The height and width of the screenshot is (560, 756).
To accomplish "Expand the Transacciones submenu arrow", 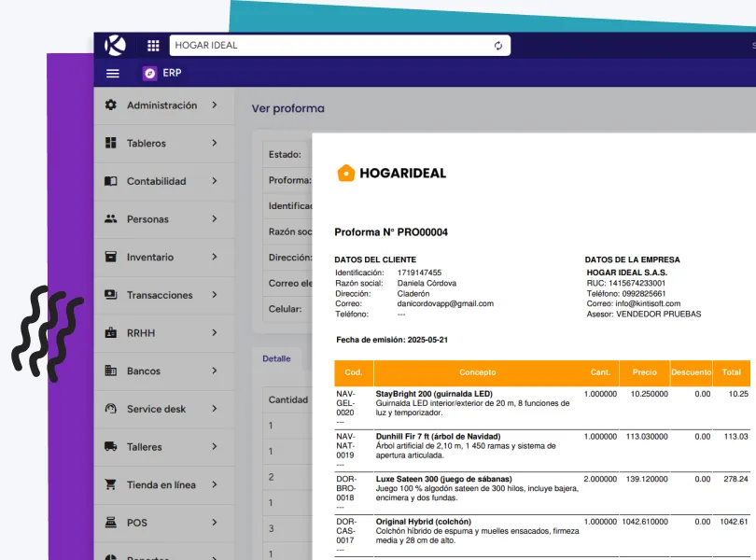I will (x=215, y=295).
